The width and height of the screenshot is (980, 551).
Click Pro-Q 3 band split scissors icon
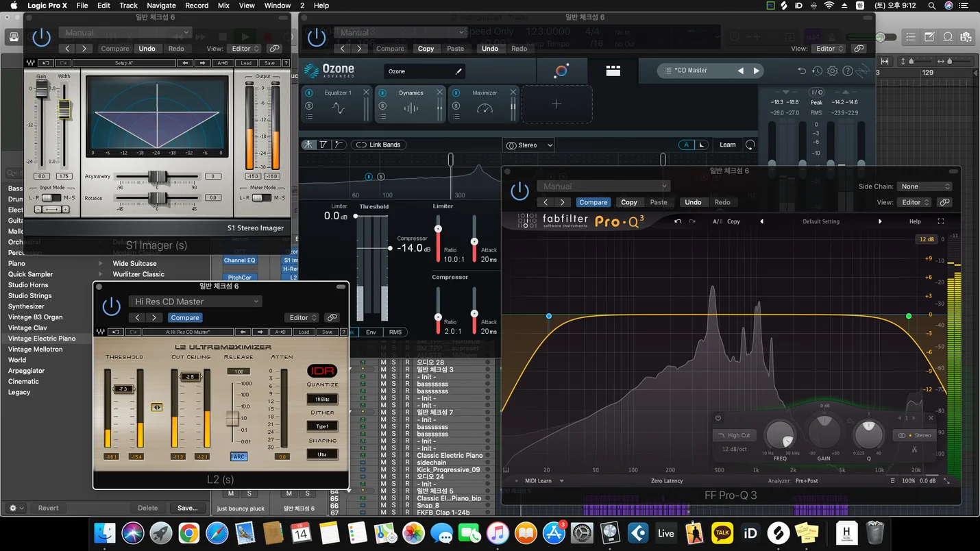(x=914, y=450)
